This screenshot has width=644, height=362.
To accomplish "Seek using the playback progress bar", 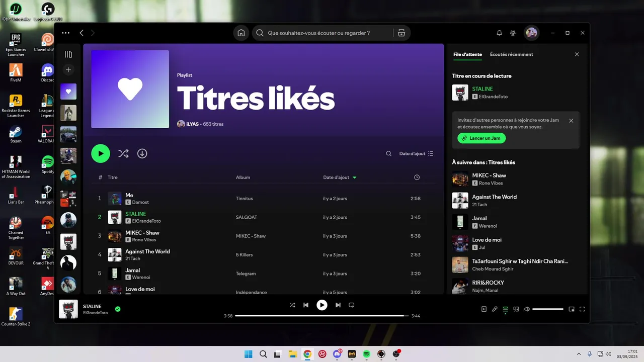I will (x=322, y=316).
